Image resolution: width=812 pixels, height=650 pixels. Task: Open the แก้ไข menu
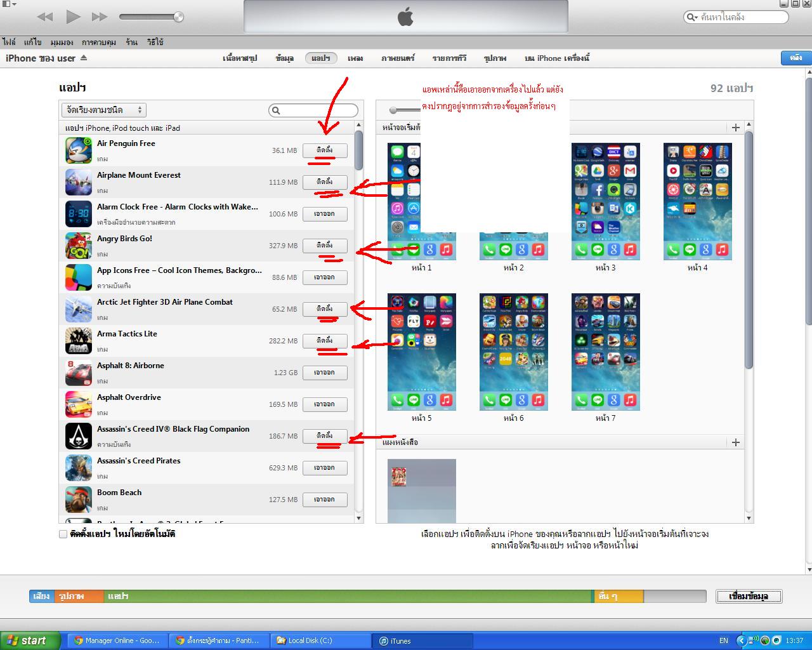(x=32, y=42)
